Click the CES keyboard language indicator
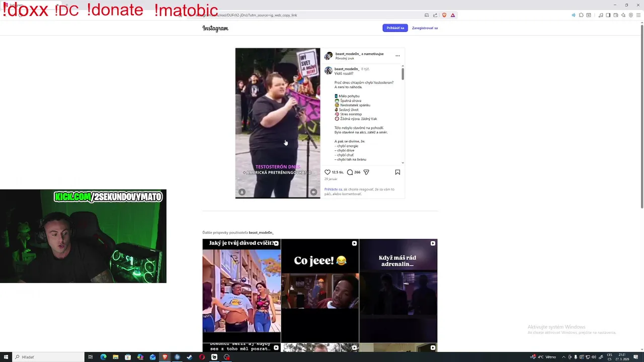644x362 pixels. [609, 357]
